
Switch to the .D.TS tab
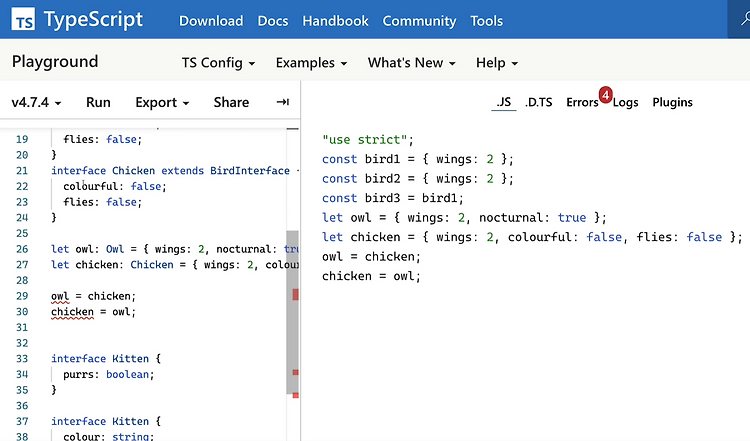(539, 102)
